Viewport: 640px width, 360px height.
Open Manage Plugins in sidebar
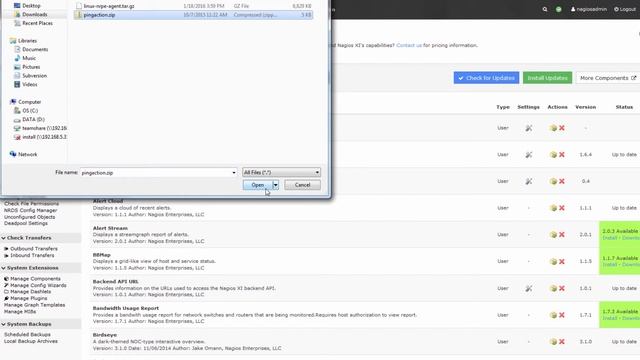click(28, 298)
